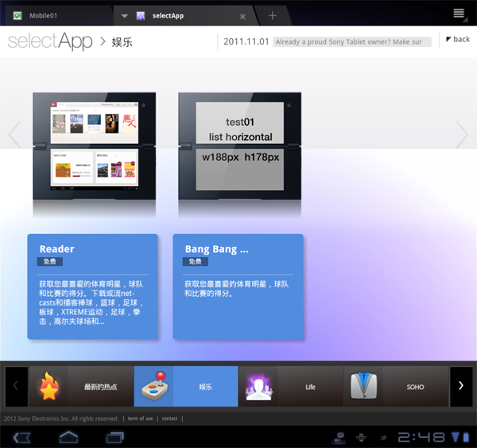Tap the Android back button
Image resolution: width=477 pixels, height=448 pixels.
point(21,438)
